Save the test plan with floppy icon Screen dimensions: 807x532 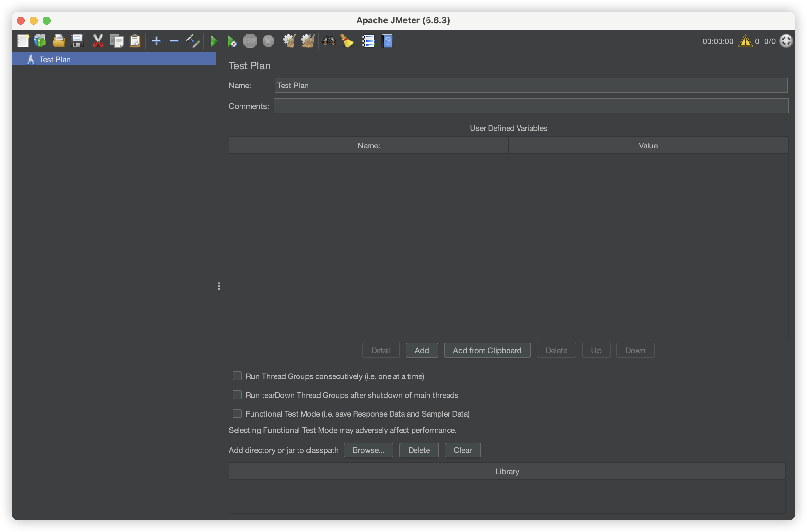(x=77, y=41)
